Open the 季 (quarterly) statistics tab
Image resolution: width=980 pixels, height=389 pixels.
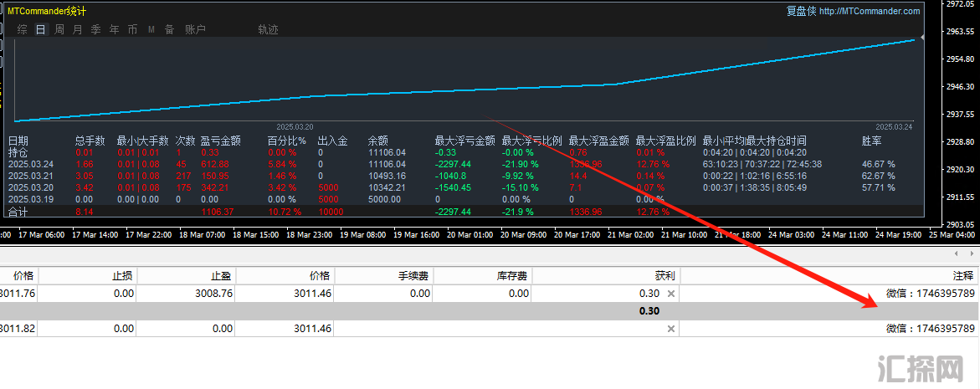point(95,29)
